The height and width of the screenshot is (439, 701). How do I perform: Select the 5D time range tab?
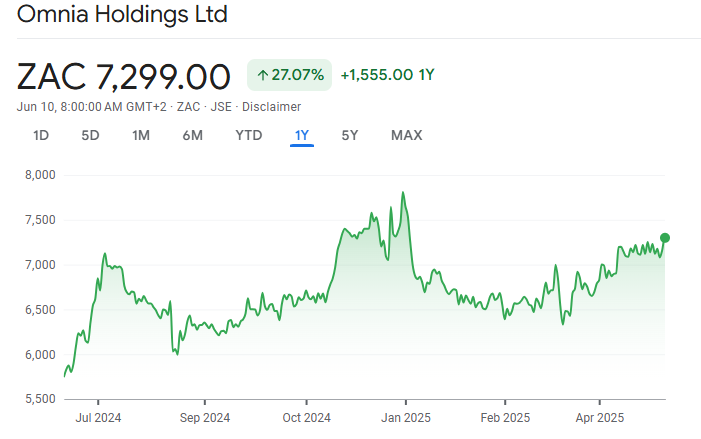click(x=90, y=135)
